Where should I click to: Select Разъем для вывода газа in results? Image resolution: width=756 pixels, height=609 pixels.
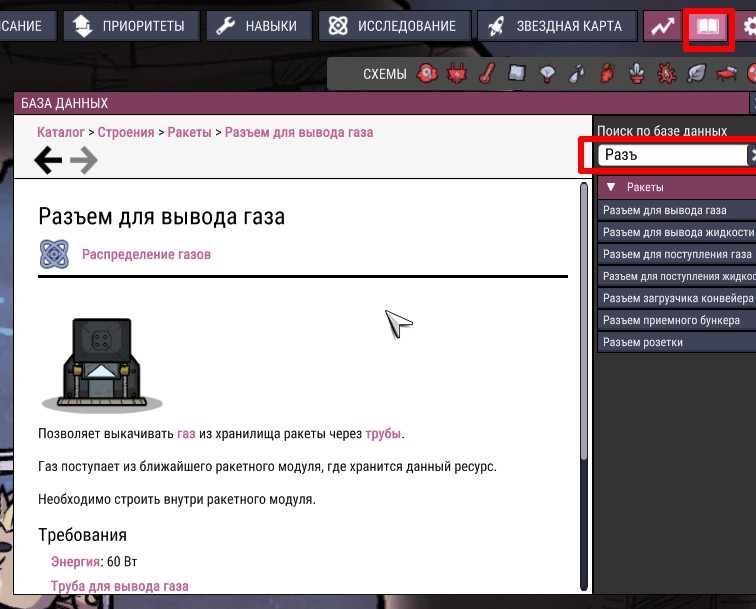tap(677, 210)
